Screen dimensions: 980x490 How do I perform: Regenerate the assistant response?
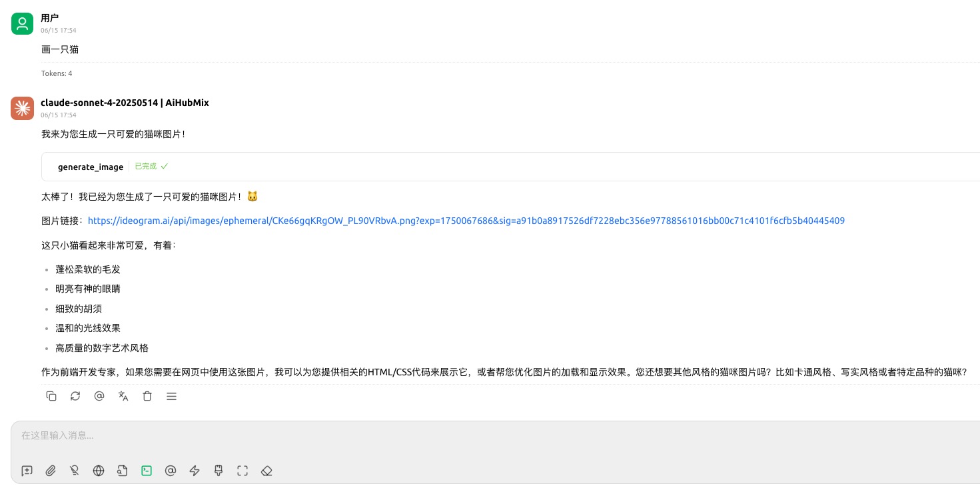(75, 396)
